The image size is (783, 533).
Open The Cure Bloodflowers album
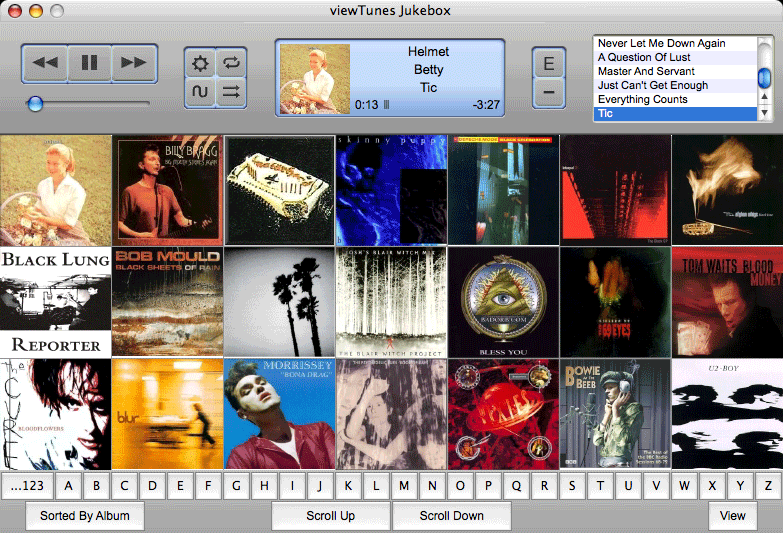click(55, 414)
